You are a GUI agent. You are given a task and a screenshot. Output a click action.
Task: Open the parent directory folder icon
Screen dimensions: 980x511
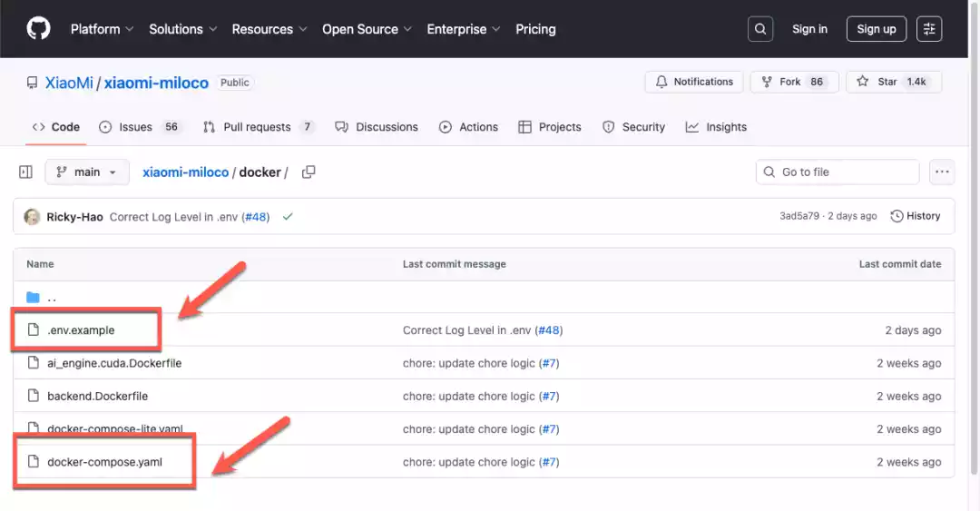[x=34, y=298]
